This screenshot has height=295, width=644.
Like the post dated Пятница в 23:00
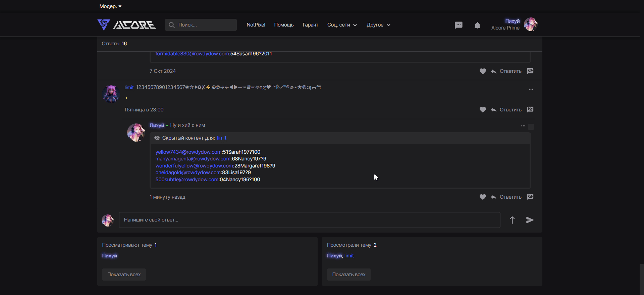click(x=483, y=110)
